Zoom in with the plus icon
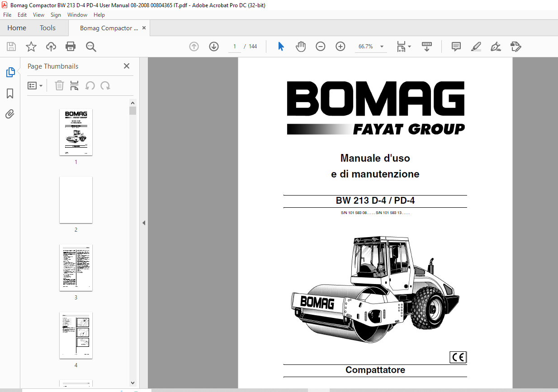Image resolution: width=558 pixels, height=392 pixels. (340, 47)
